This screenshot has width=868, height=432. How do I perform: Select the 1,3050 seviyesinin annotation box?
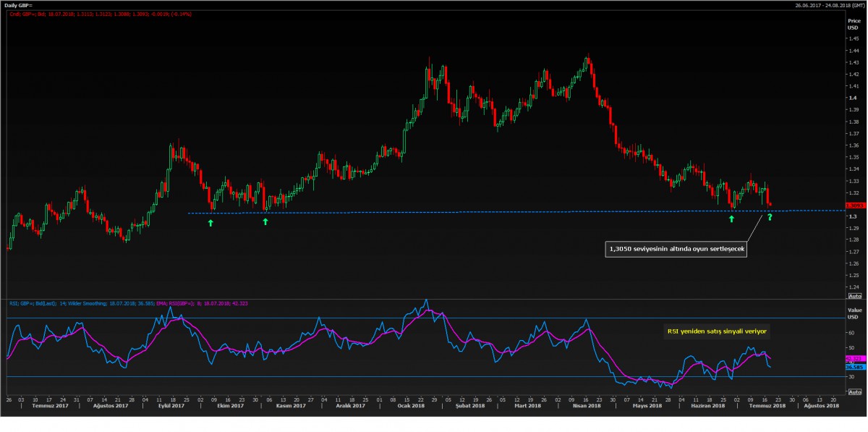point(675,249)
